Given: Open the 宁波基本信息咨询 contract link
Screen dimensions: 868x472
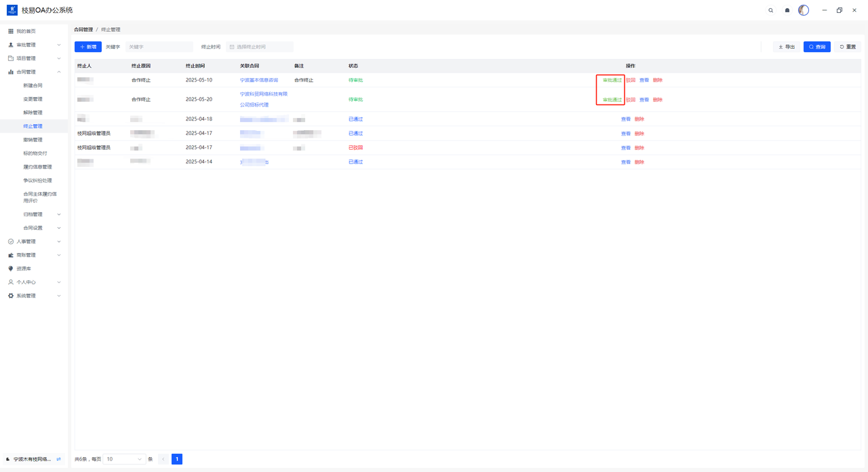Looking at the screenshot, I should tap(259, 80).
